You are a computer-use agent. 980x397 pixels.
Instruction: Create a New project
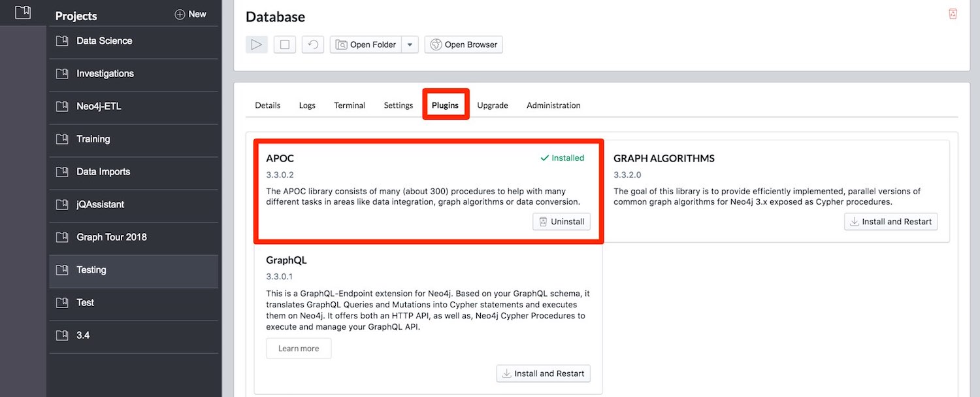(191, 14)
